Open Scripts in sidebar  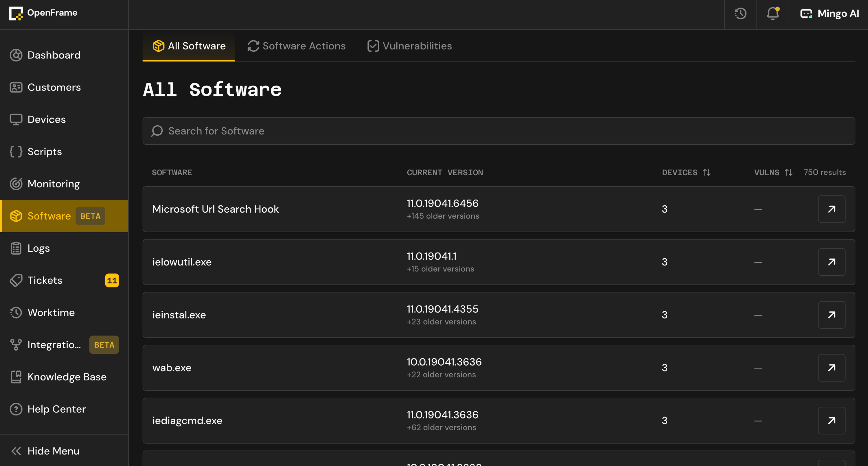pos(64,152)
